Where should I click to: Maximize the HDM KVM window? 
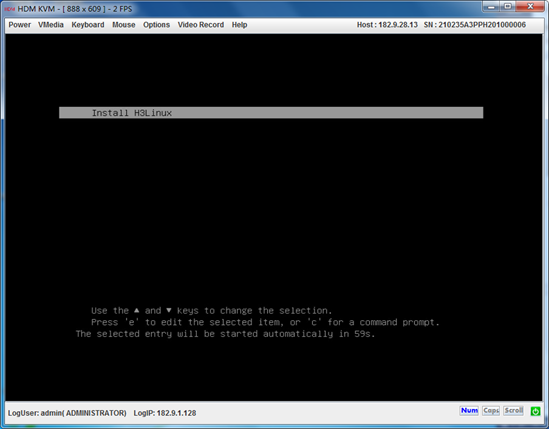coord(507,7)
